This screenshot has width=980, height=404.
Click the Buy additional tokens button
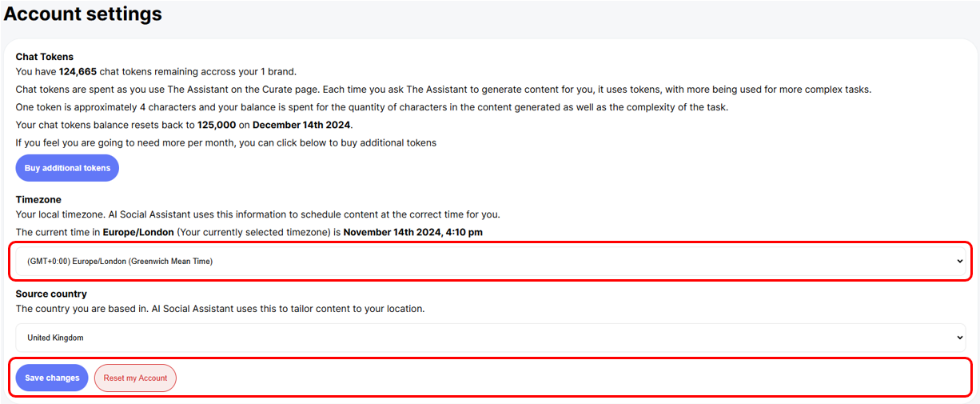click(67, 168)
